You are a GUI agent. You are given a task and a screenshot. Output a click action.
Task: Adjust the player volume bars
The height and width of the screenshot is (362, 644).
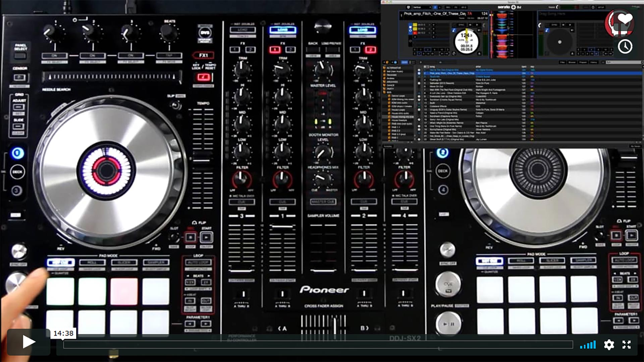click(588, 345)
